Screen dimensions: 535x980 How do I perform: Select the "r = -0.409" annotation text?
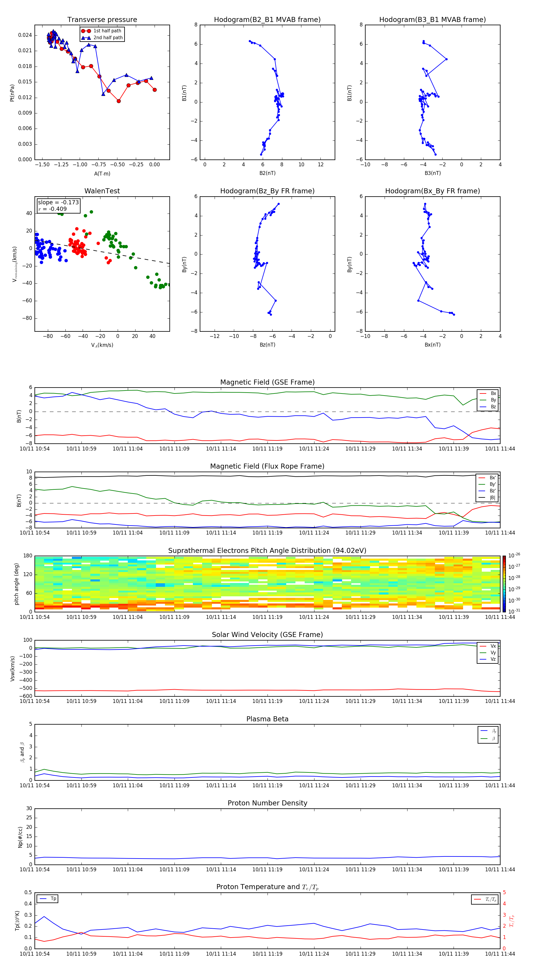point(53,209)
